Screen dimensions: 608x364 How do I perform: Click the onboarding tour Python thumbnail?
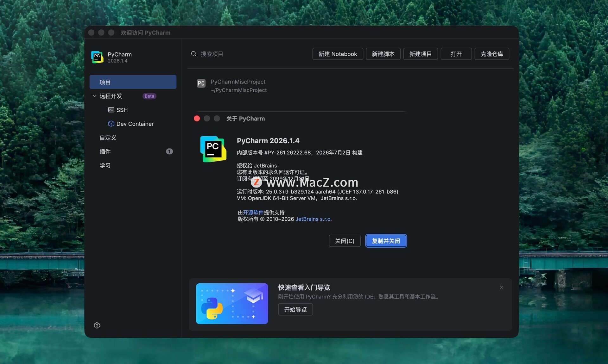pos(232,304)
